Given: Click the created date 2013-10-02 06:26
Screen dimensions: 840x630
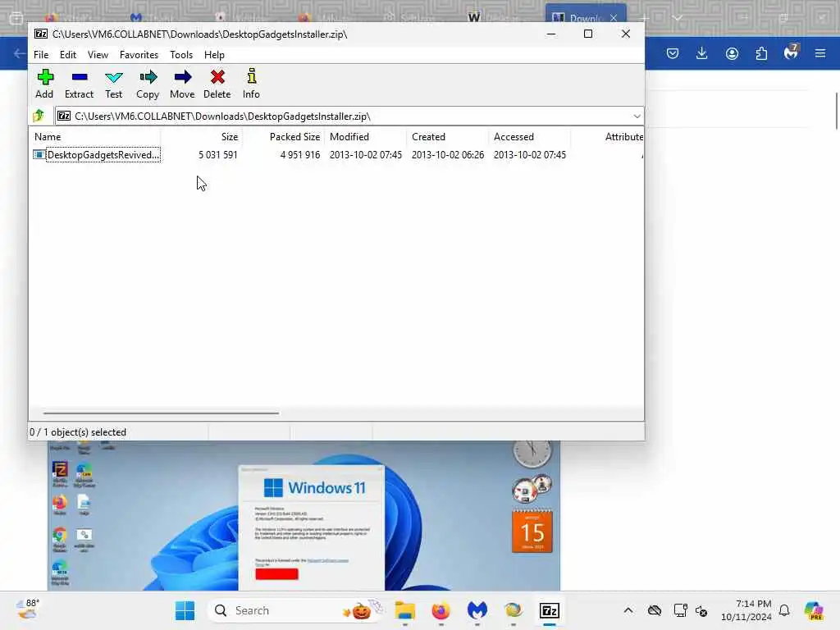Looking at the screenshot, I should pyautogui.click(x=448, y=155).
